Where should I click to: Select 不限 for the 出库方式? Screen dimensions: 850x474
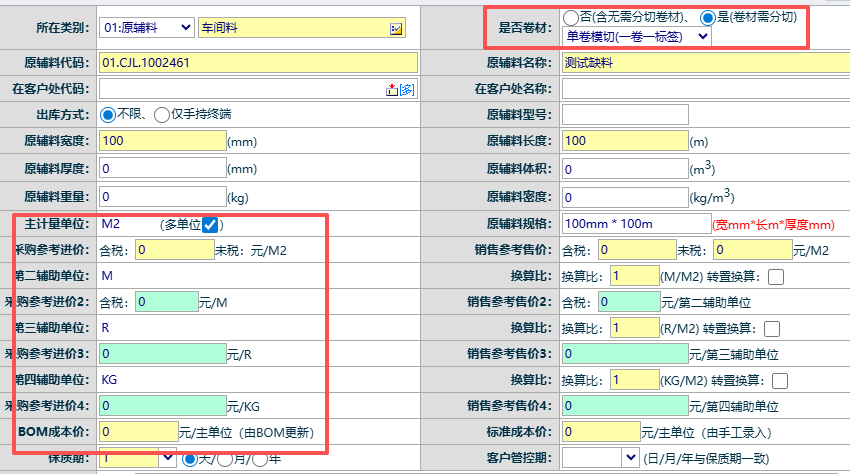point(108,115)
